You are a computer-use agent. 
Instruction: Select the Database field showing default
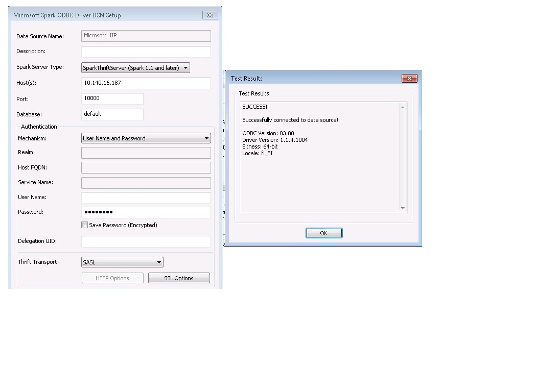click(112, 114)
